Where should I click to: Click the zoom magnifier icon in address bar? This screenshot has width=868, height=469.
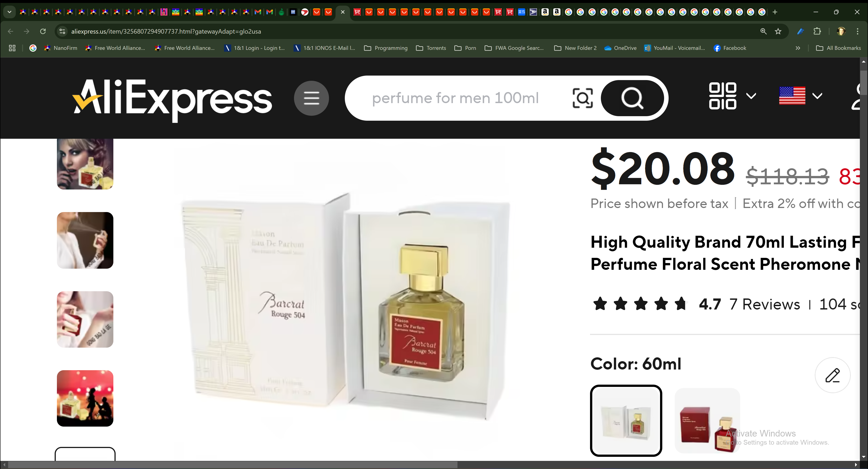[763, 31]
